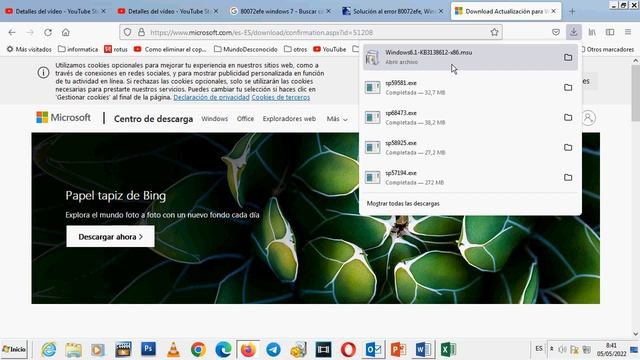This screenshot has width=640, height=360.
Task: Click 'Declaración de privacidad' link
Action: click(x=211, y=98)
